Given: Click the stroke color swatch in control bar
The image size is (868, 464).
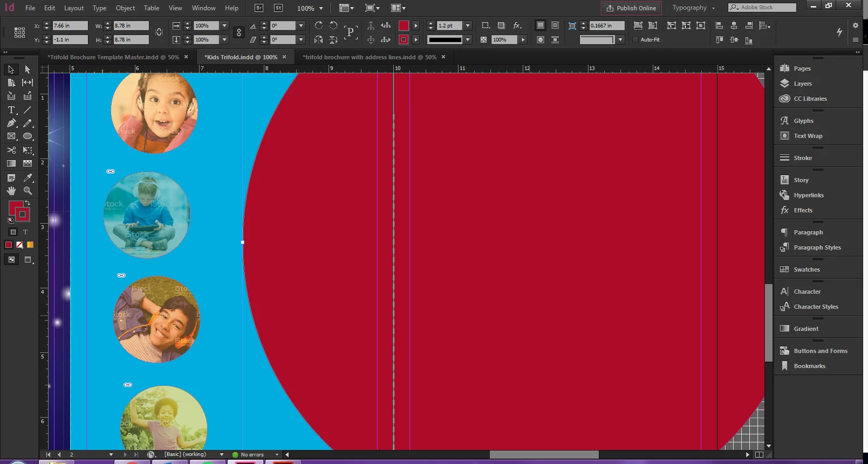Looking at the screenshot, I should [404, 39].
